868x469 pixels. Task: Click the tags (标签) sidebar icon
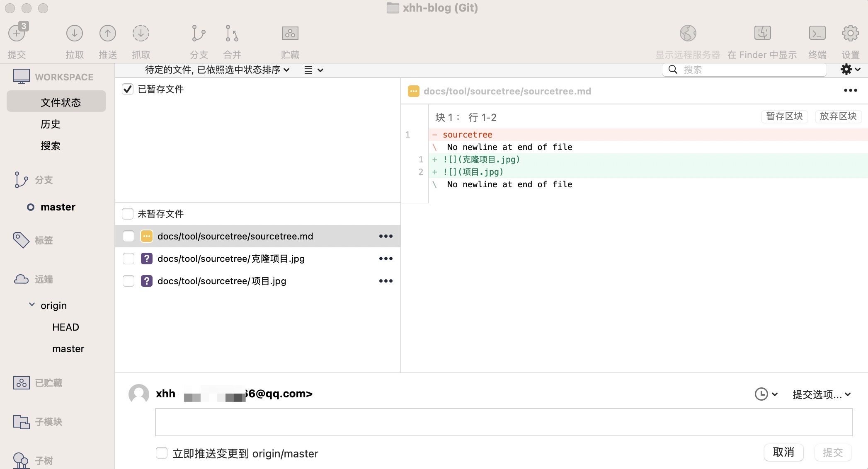21,240
